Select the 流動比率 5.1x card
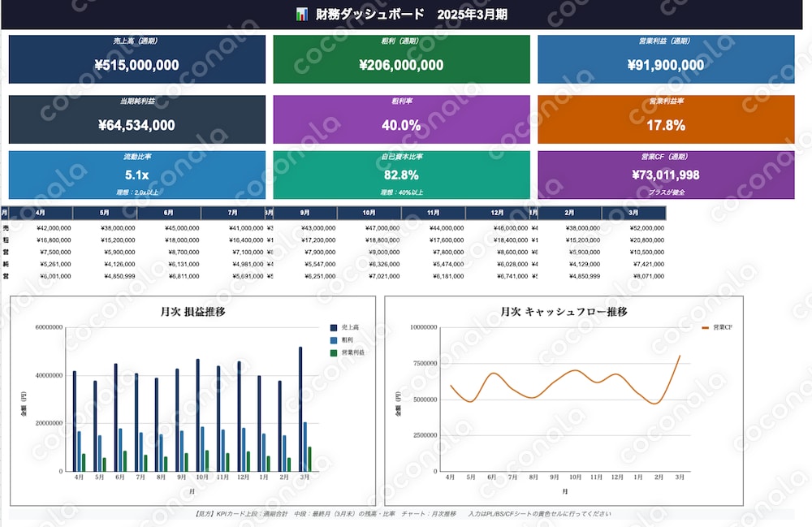 tap(137, 175)
